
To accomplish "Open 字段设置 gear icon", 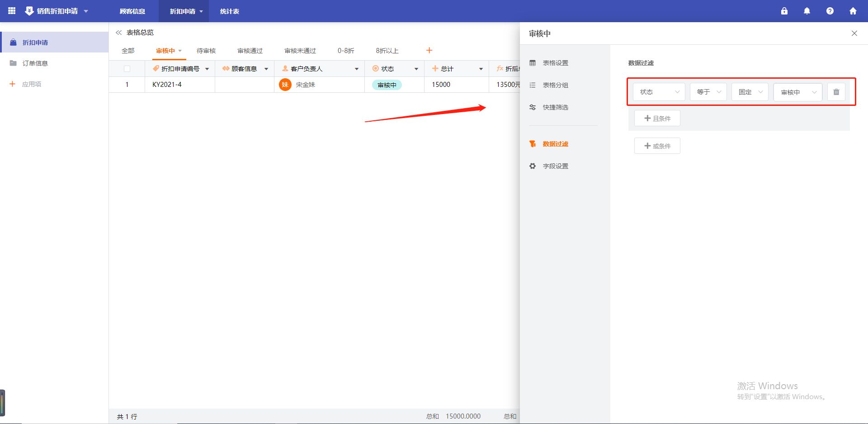I will (x=533, y=166).
